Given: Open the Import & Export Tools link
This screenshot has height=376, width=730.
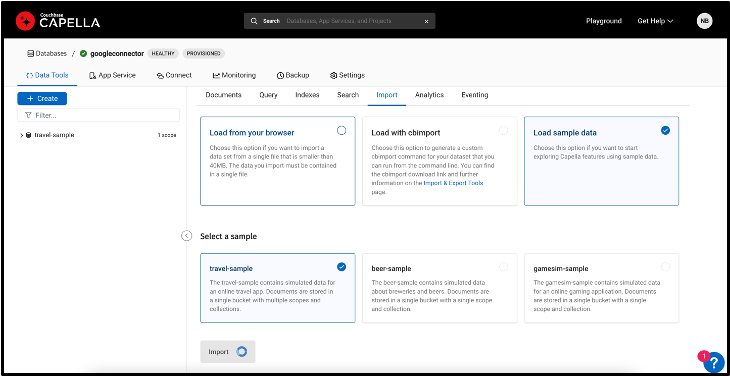Looking at the screenshot, I should 453,183.
